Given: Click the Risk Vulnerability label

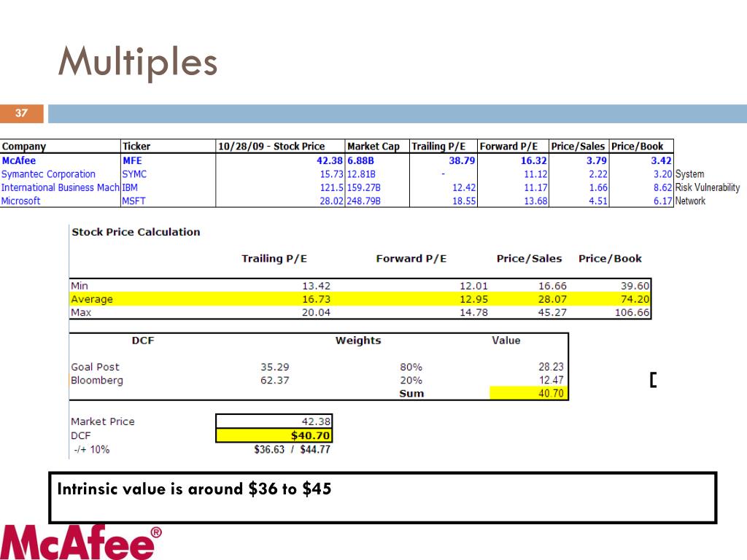Looking at the screenshot, I should pyautogui.click(x=708, y=187).
